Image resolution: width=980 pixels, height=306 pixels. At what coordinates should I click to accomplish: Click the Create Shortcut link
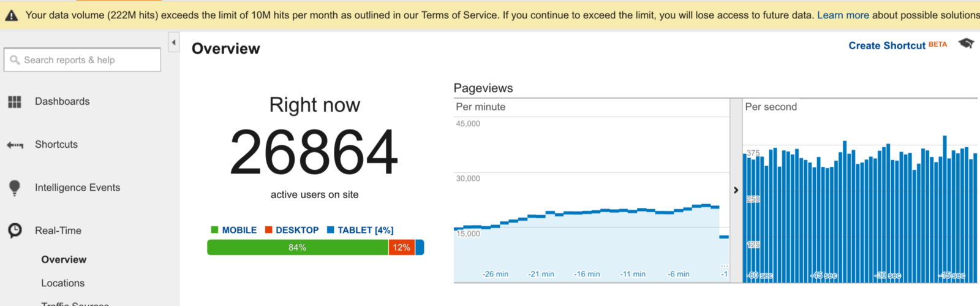887,45
